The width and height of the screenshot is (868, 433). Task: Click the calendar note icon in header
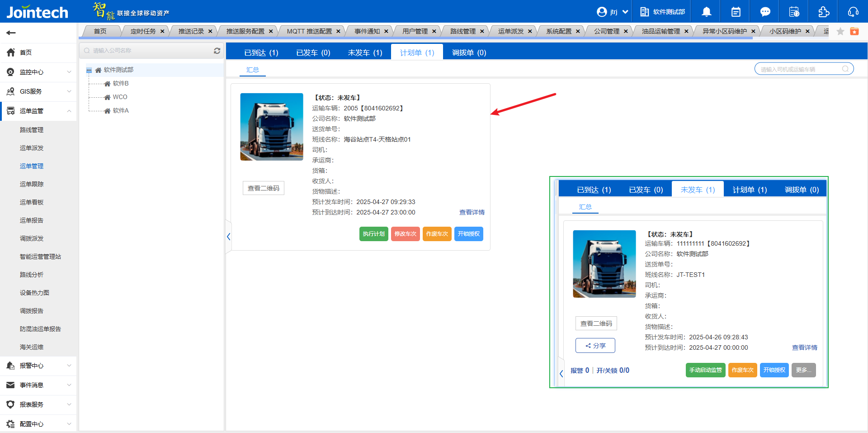(736, 12)
